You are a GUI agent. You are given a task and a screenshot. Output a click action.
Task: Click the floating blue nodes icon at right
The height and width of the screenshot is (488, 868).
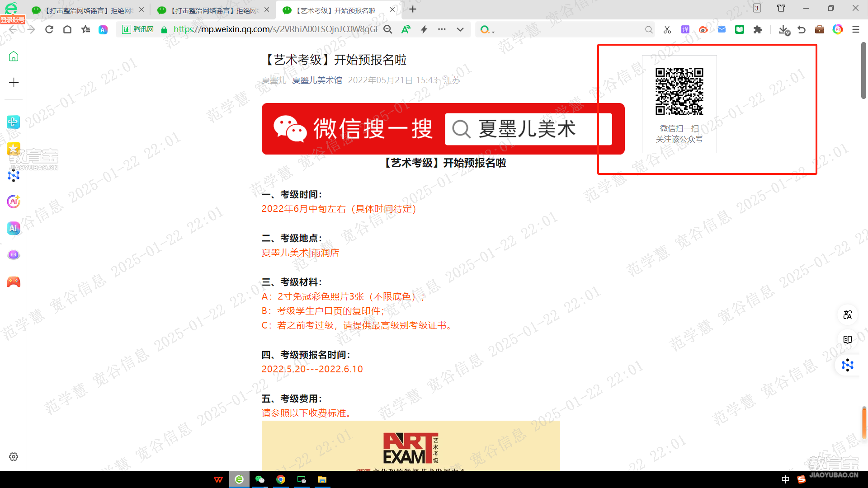[x=848, y=365]
